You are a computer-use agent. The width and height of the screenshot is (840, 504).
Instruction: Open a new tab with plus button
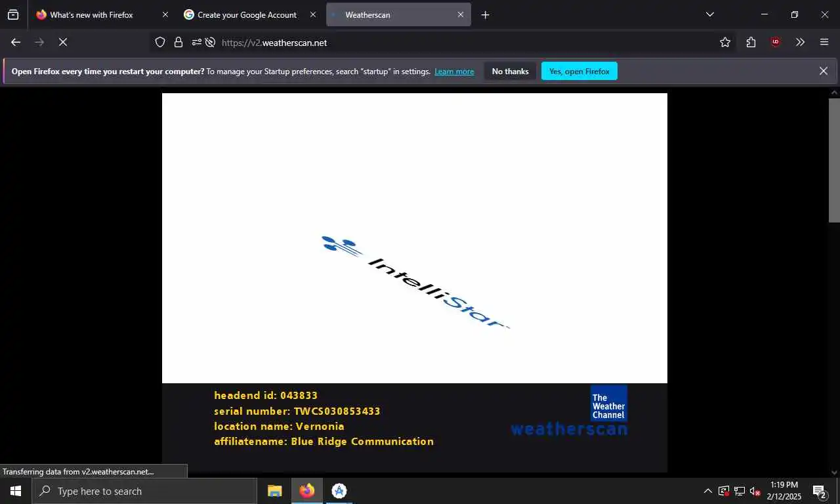click(x=485, y=14)
